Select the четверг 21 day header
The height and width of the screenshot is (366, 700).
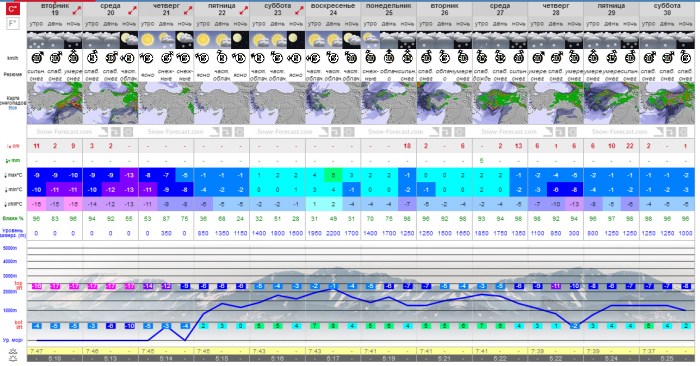pos(166,9)
